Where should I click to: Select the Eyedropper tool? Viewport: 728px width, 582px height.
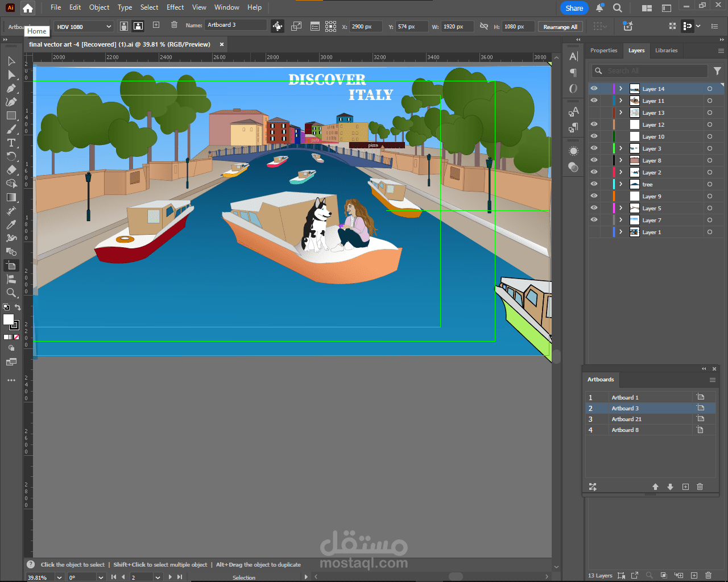pos(11,225)
